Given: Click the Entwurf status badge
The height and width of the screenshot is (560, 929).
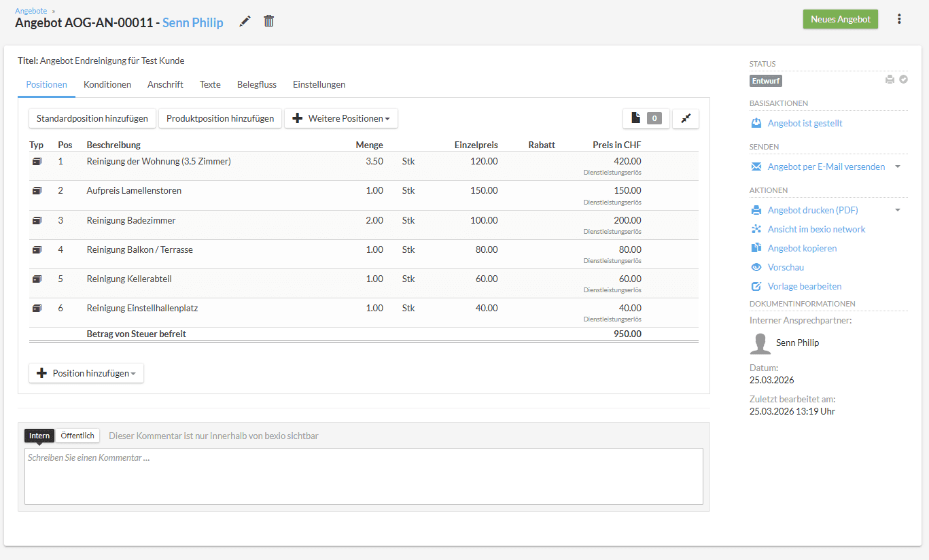Looking at the screenshot, I should [x=766, y=81].
